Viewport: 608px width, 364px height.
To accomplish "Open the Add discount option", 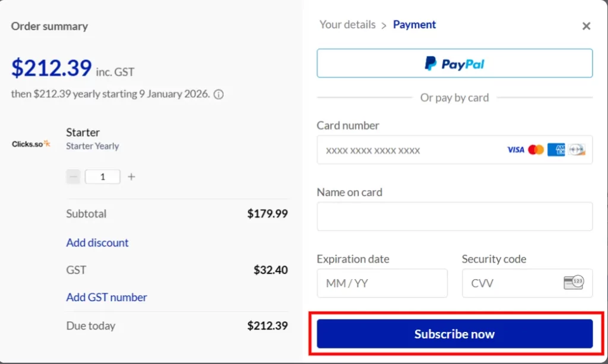I will (x=97, y=242).
